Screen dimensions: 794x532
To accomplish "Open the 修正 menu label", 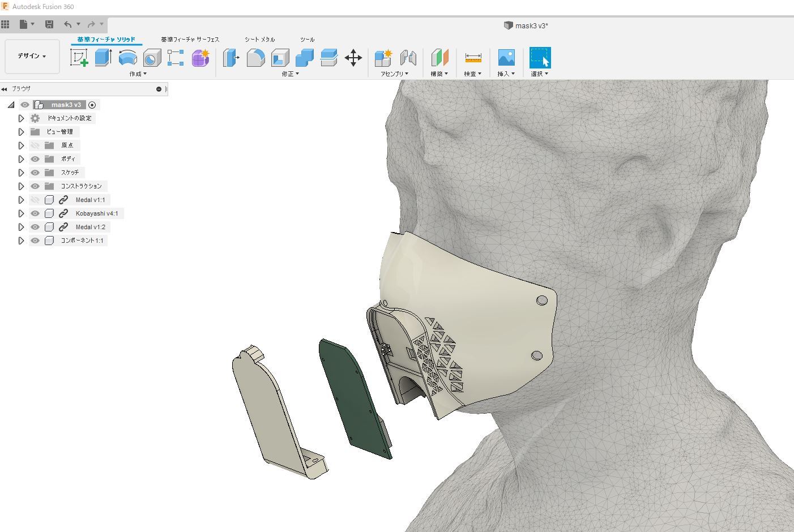I will 290,74.
